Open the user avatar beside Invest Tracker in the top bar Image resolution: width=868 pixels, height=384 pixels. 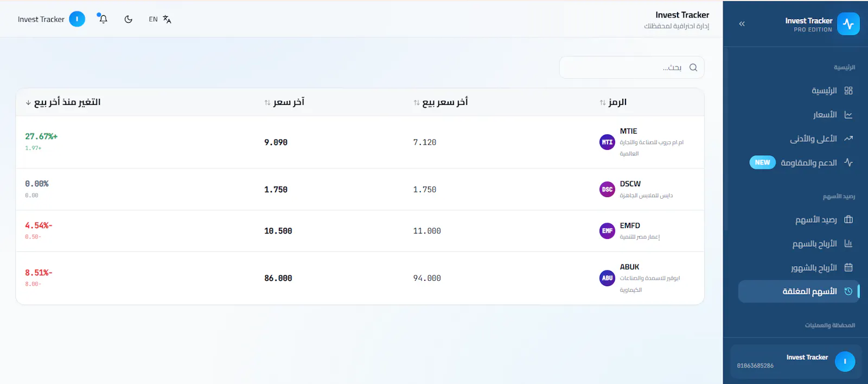pyautogui.click(x=77, y=19)
